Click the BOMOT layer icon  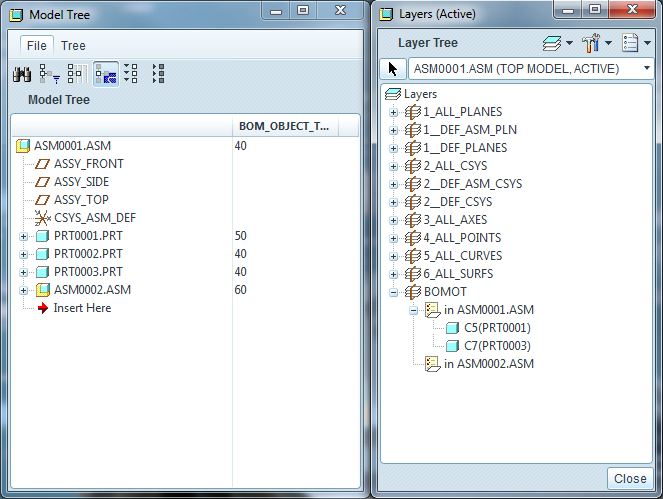click(413, 292)
